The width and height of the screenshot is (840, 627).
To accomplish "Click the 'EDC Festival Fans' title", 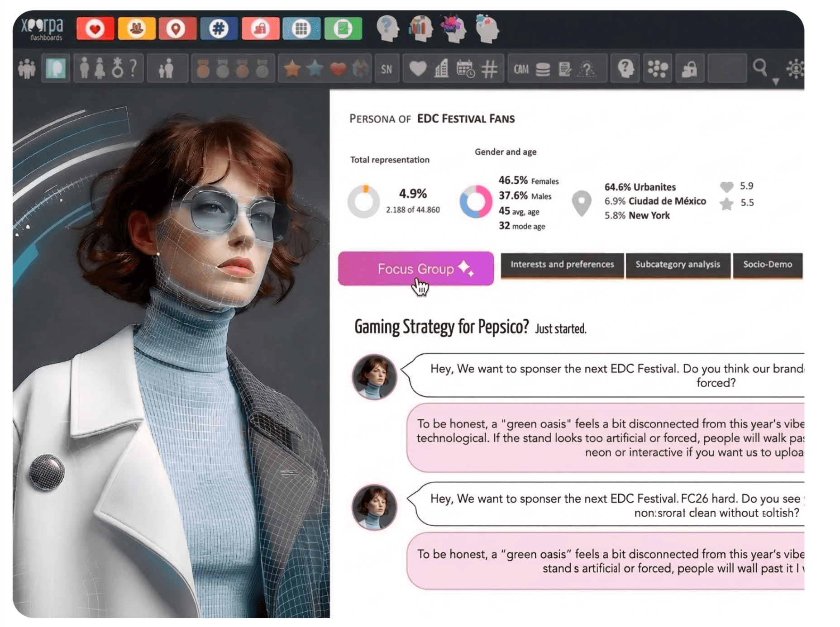I will (466, 119).
